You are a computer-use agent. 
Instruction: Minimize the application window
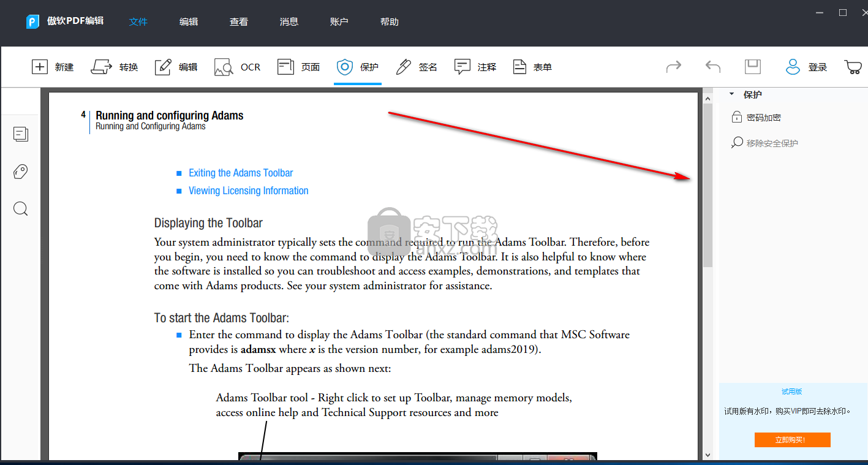point(821,12)
